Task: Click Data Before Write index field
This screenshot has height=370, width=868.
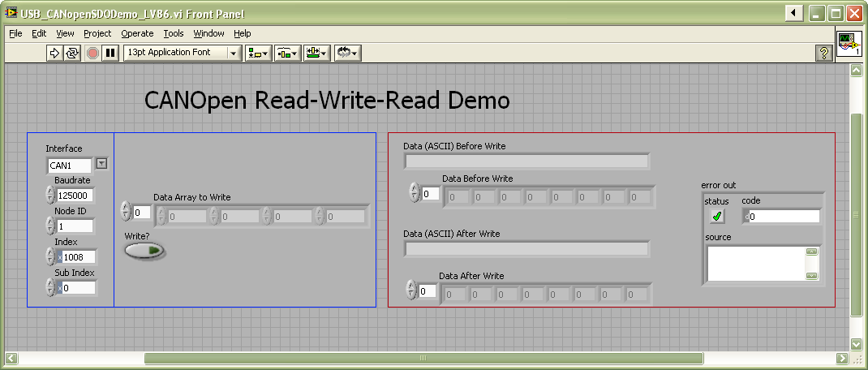Action: (x=431, y=194)
